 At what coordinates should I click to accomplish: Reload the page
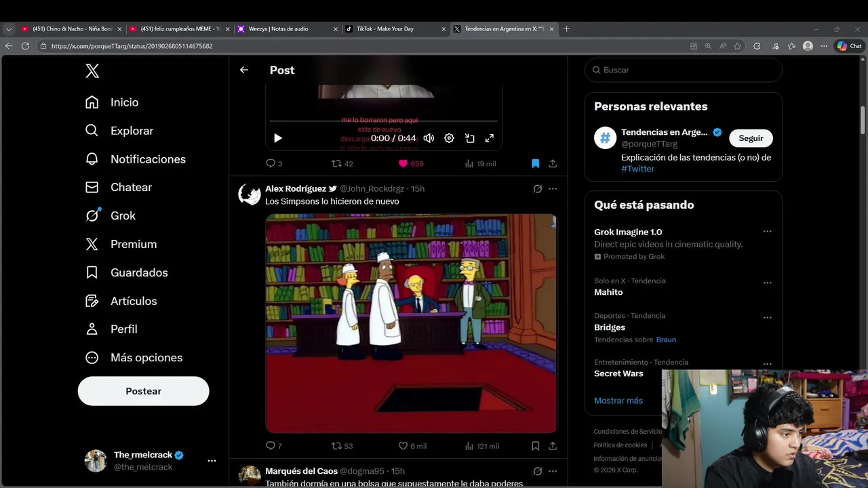click(25, 46)
